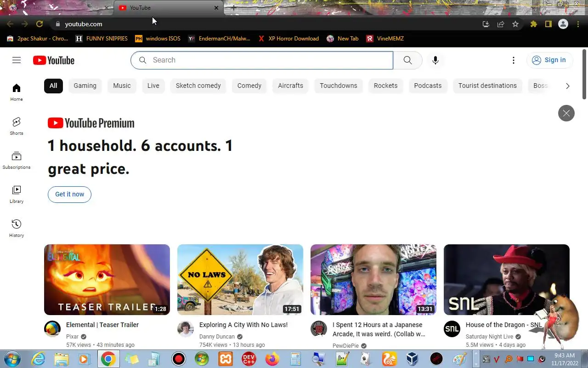Screen dimensions: 588x368
Task: Open History in the sidebar
Action: pos(17,228)
